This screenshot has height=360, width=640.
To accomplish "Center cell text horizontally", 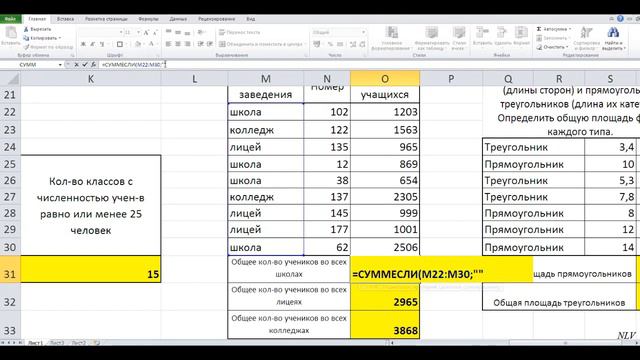I will [x=178, y=44].
